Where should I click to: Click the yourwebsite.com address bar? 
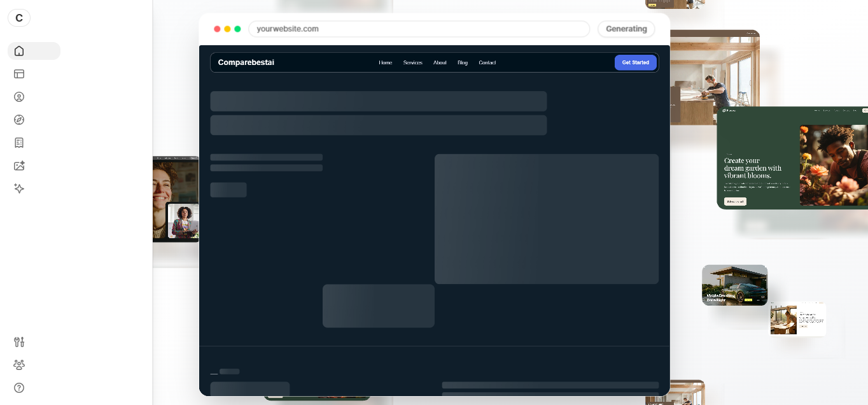click(419, 29)
